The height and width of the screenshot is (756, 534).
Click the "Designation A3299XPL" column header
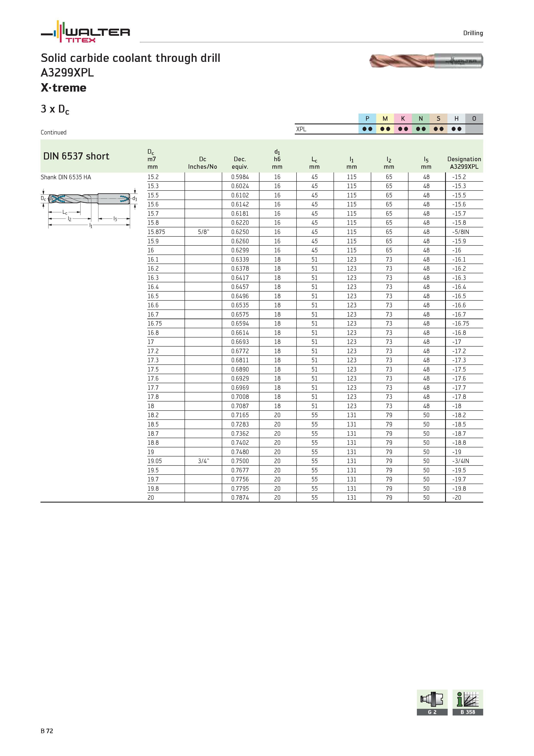[464, 163]
